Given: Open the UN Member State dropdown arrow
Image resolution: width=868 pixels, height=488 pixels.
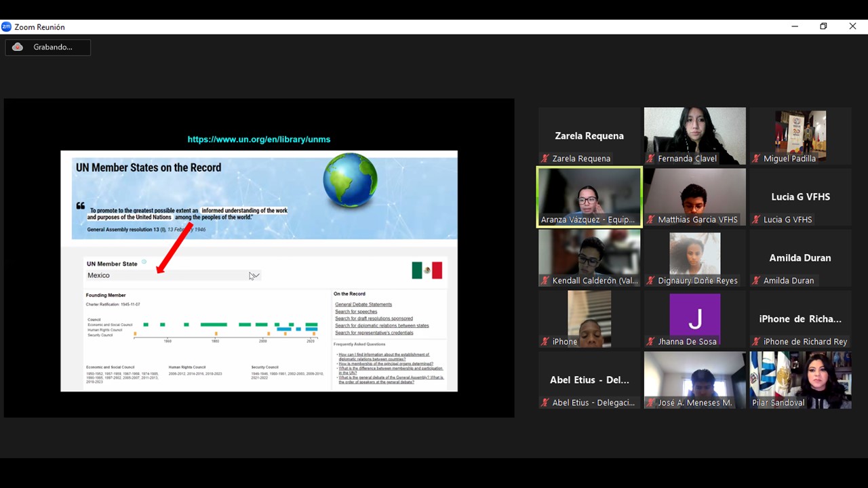Looking at the screenshot, I should pos(254,275).
